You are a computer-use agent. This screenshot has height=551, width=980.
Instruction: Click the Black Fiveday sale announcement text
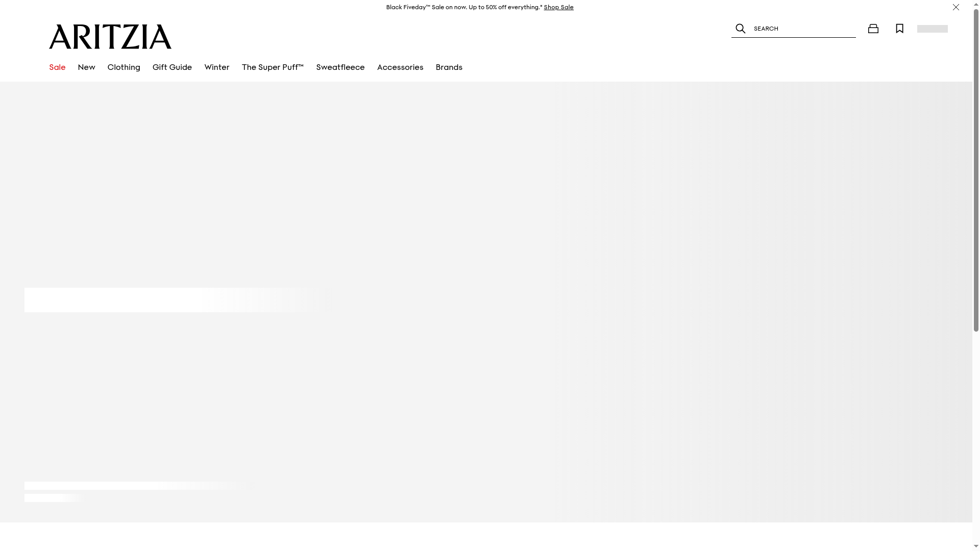point(463,7)
